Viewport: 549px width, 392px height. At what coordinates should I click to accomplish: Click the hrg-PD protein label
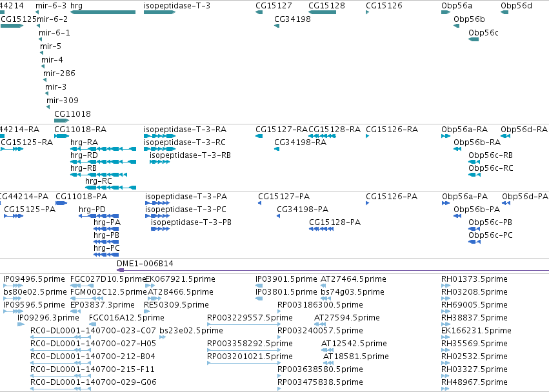92,210
